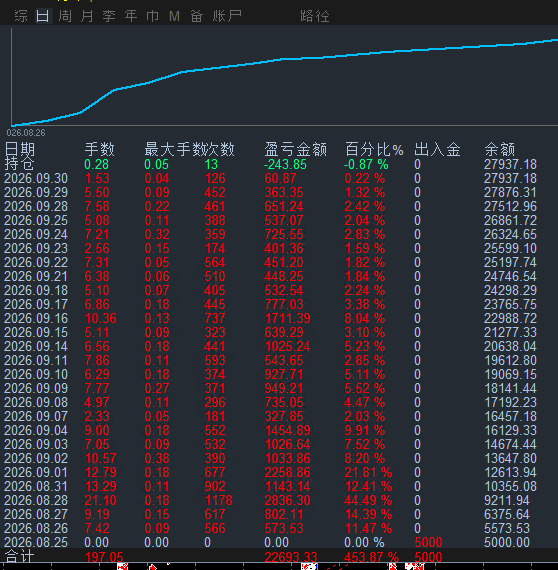Open the 备 notes tab
This screenshot has height=570, width=558.
click(196, 16)
